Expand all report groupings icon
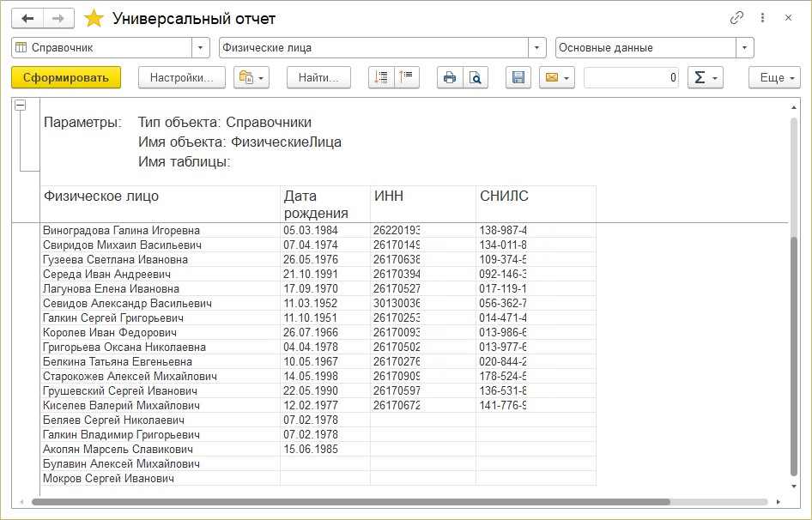This screenshot has height=520, width=812. tap(381, 78)
